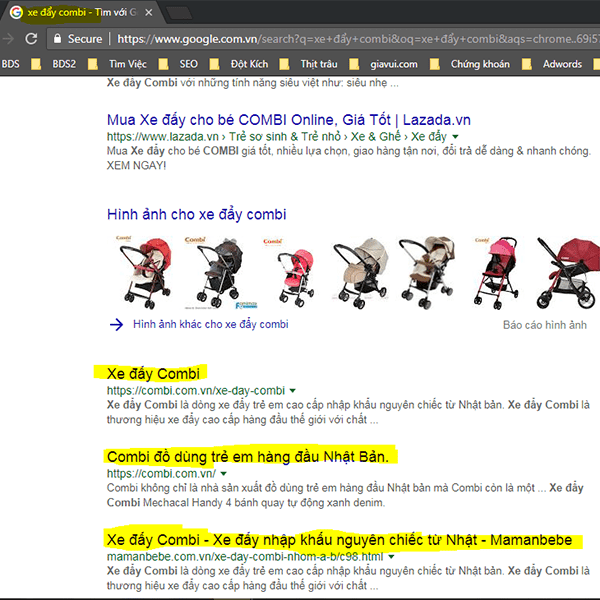The height and width of the screenshot is (600, 600).
Task: Open the Đột Kích bookmark folder
Action: (x=249, y=64)
